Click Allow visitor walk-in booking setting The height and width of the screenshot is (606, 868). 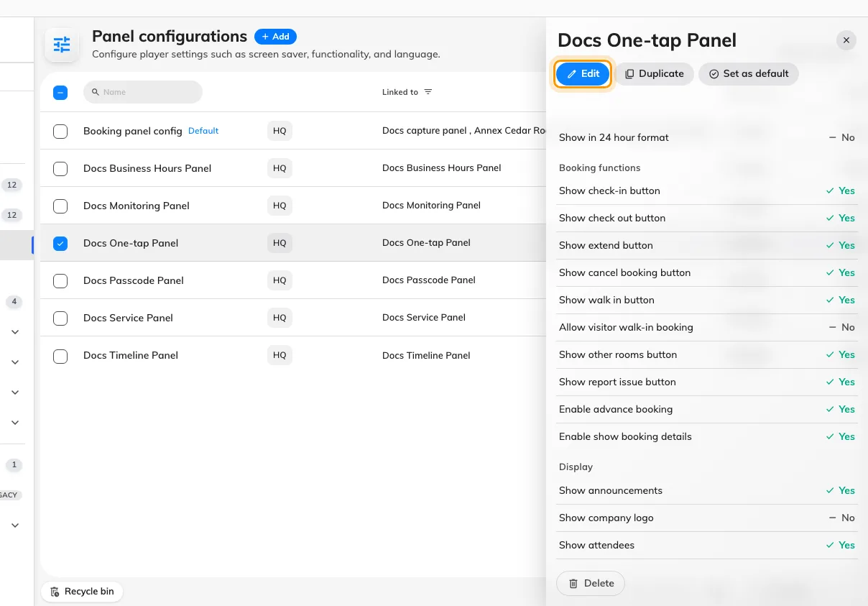click(707, 327)
